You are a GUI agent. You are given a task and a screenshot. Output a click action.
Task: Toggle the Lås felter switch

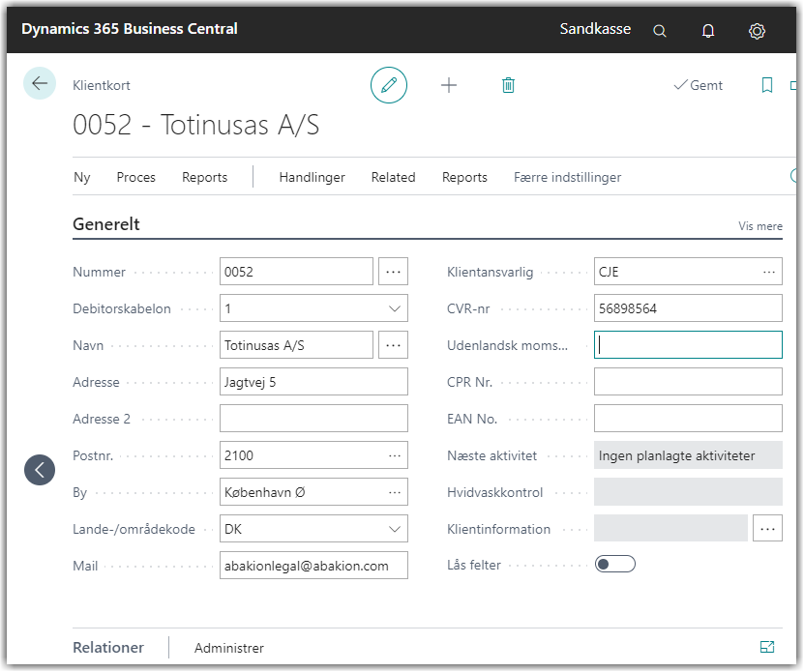[x=614, y=565]
